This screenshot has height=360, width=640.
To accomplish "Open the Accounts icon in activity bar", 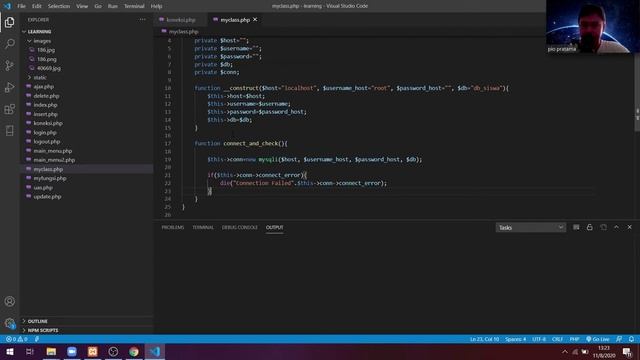I will (x=9, y=301).
